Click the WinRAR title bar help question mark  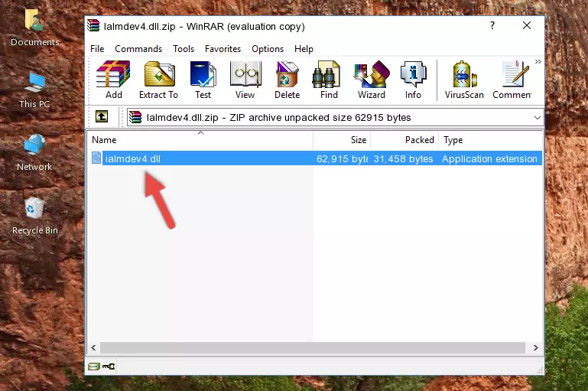point(492,25)
